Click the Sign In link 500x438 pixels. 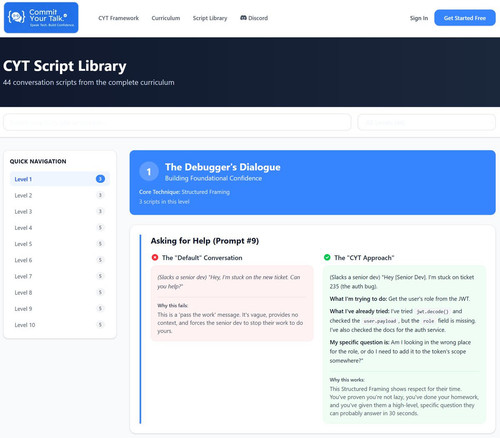tap(419, 18)
